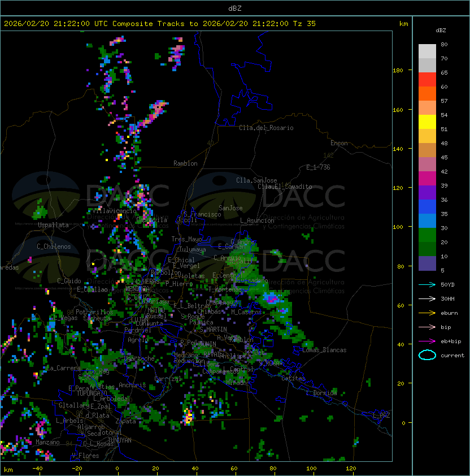Click the C_Guido map label
Viewport: 470px width, 476px height.
click(69, 281)
